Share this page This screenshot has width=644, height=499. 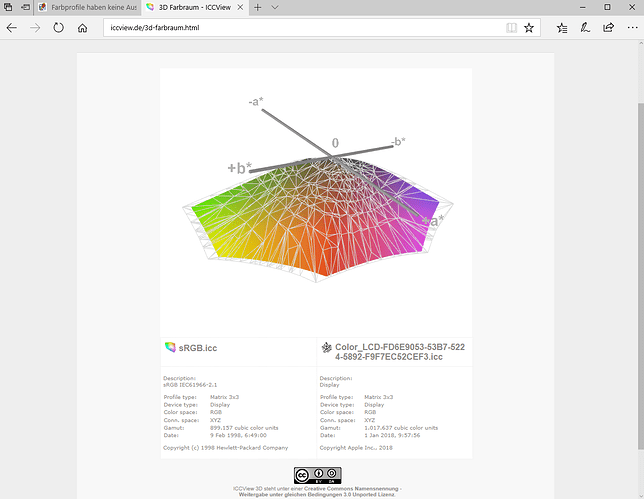(x=608, y=28)
